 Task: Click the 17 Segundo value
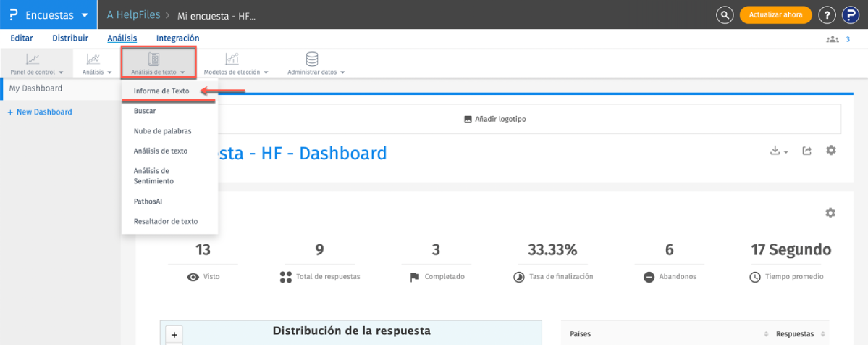[791, 249]
